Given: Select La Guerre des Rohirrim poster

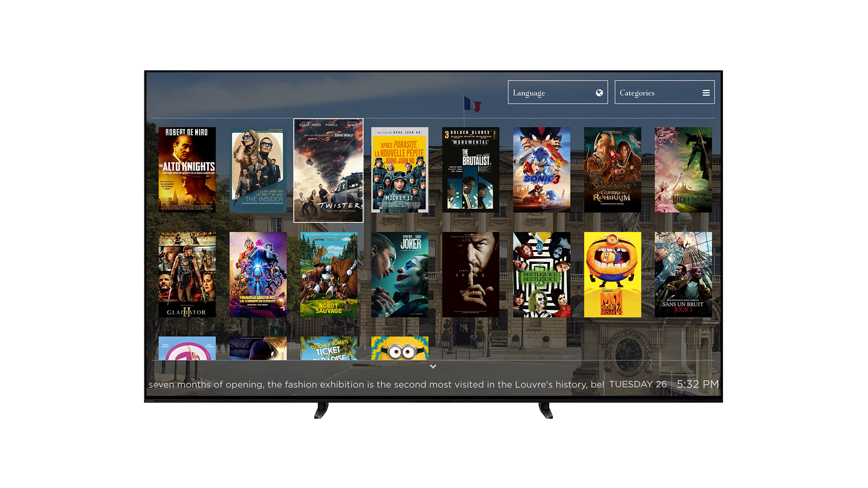Looking at the screenshot, I should pyautogui.click(x=613, y=170).
